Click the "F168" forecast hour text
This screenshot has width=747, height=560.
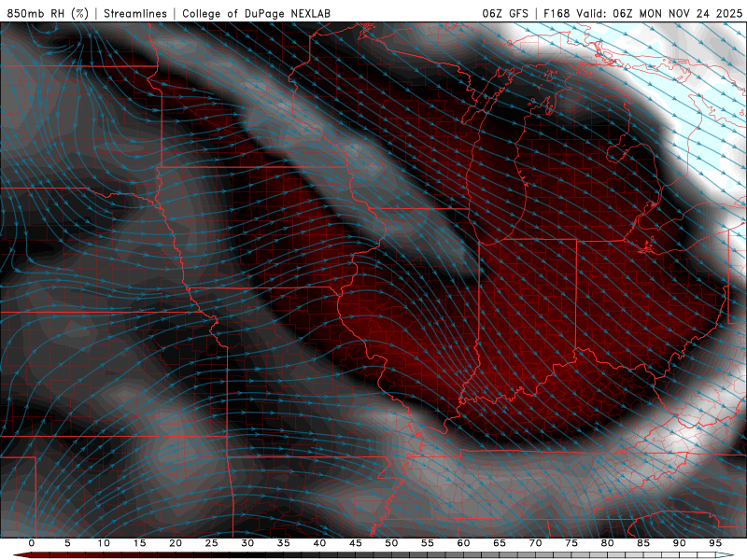click(557, 13)
